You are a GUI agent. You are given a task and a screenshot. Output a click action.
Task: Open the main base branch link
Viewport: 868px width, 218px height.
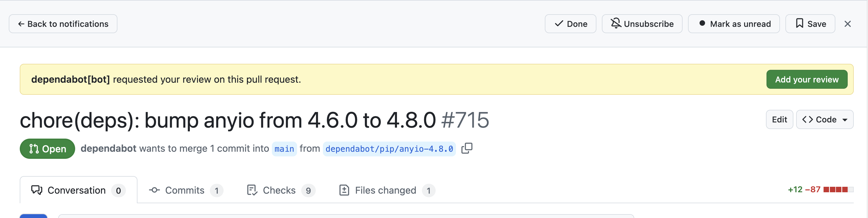284,149
